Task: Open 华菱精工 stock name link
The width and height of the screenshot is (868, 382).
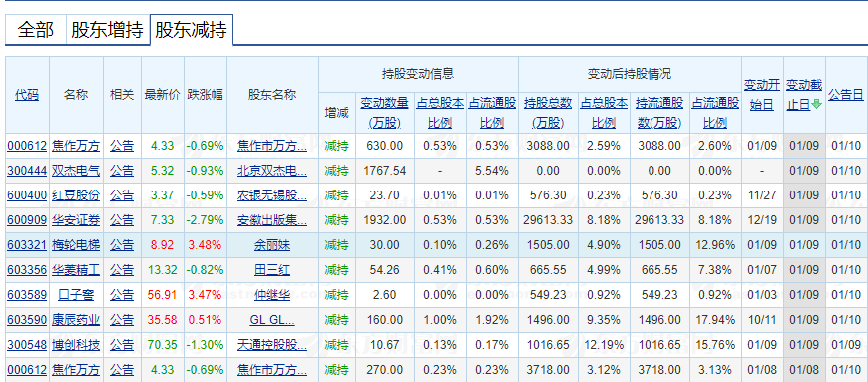Action: pos(77,270)
